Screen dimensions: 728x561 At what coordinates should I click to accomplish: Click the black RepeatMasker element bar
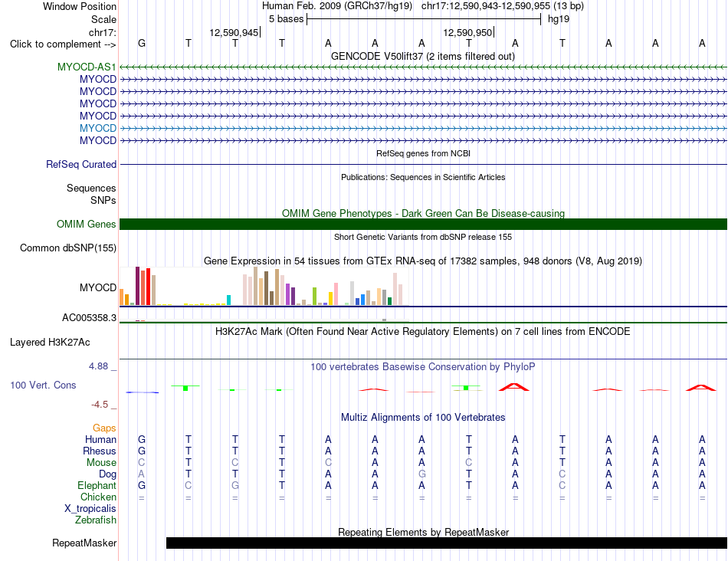[x=446, y=543]
